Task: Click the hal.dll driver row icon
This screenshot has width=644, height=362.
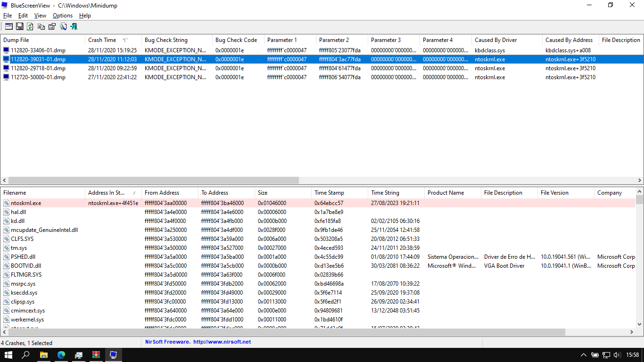Action: [x=7, y=212]
